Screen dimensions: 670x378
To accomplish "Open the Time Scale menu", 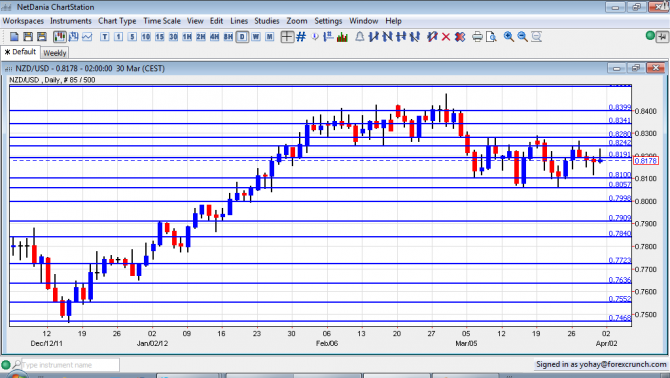I will pos(162,21).
